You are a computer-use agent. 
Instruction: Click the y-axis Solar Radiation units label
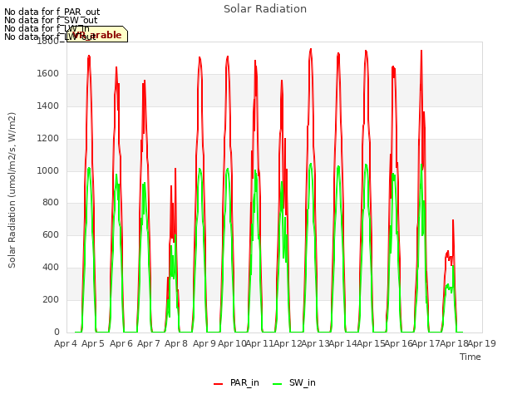[12, 190]
